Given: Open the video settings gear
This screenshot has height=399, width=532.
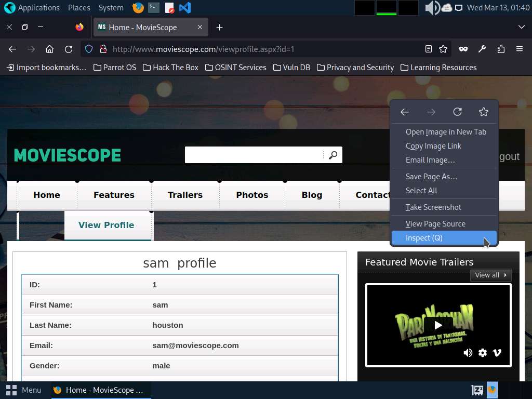Looking at the screenshot, I should pyautogui.click(x=483, y=353).
